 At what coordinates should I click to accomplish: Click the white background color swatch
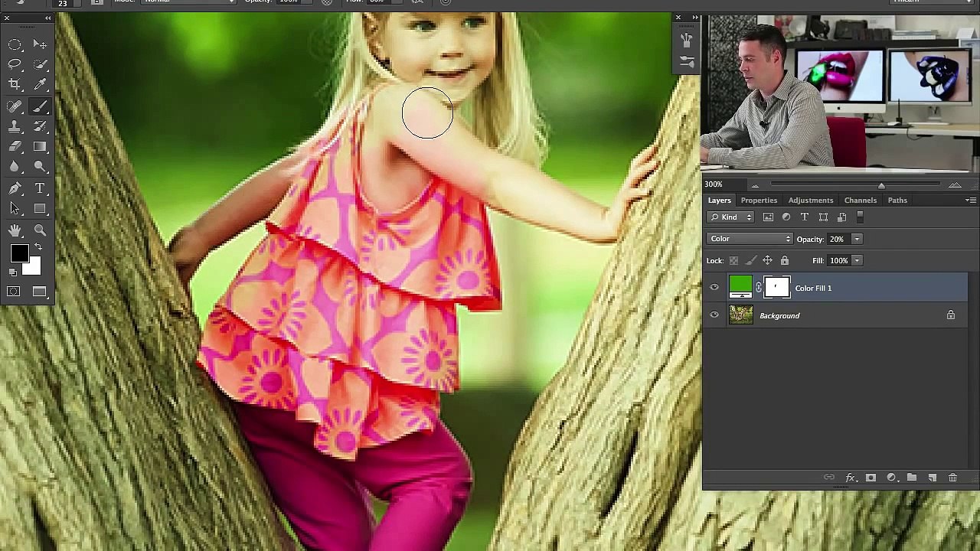click(x=33, y=268)
